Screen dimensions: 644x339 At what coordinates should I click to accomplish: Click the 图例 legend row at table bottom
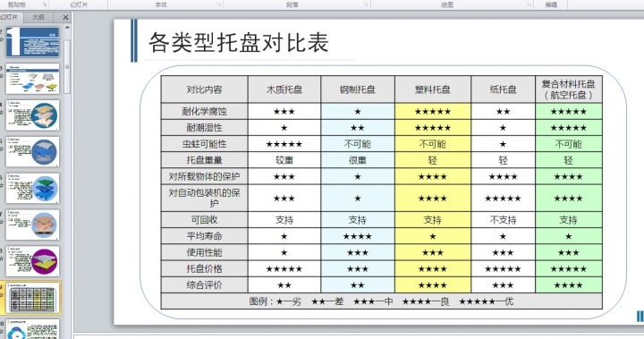pyautogui.click(x=382, y=301)
